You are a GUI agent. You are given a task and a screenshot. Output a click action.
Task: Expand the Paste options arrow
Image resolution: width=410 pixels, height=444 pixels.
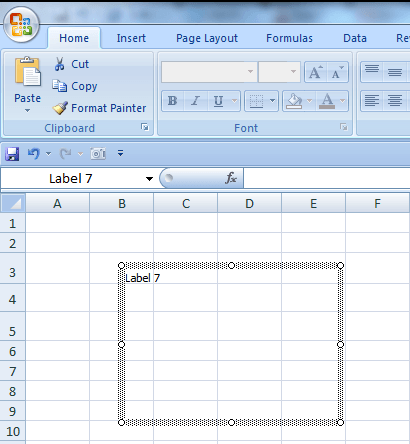(x=27, y=111)
